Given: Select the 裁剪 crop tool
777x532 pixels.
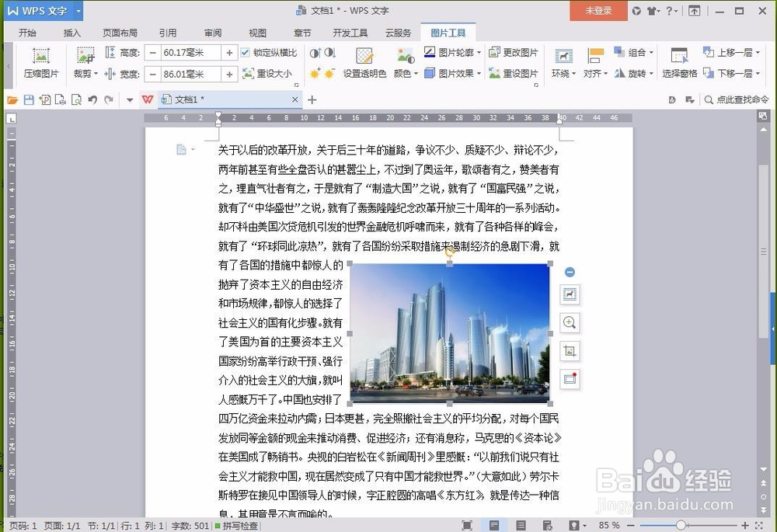Looking at the screenshot, I should 85,62.
